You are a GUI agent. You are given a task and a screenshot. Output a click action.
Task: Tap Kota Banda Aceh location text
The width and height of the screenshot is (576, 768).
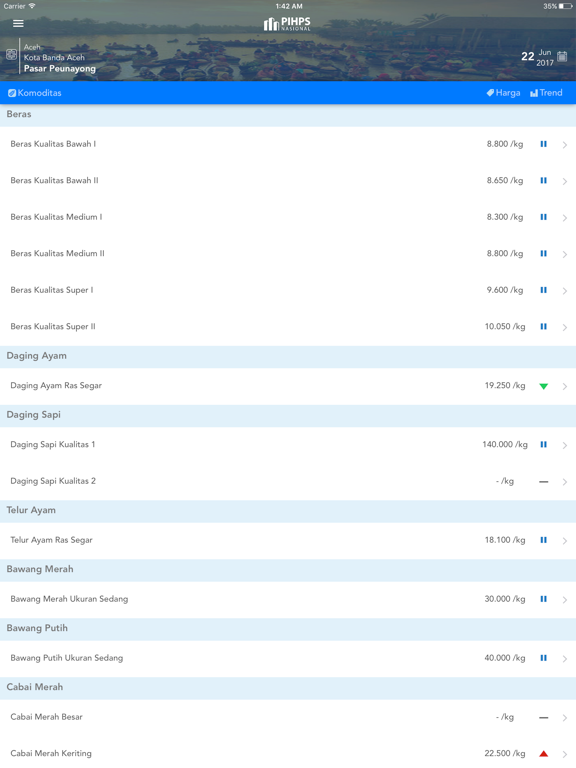[x=54, y=57]
